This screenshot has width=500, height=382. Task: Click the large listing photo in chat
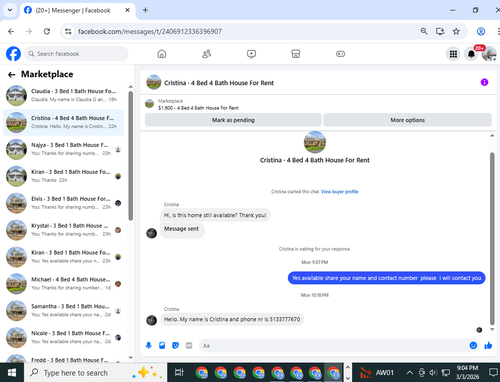pyautogui.click(x=315, y=142)
